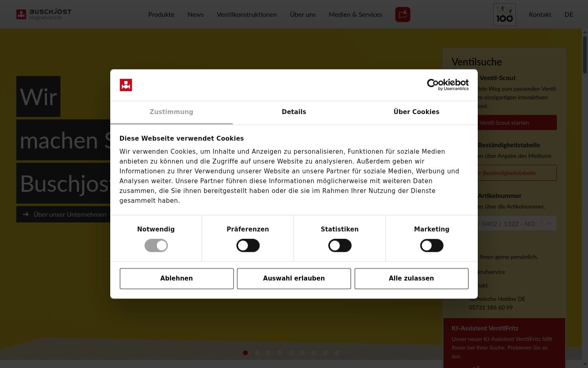Enable the Marketing cookie switch

click(432, 245)
